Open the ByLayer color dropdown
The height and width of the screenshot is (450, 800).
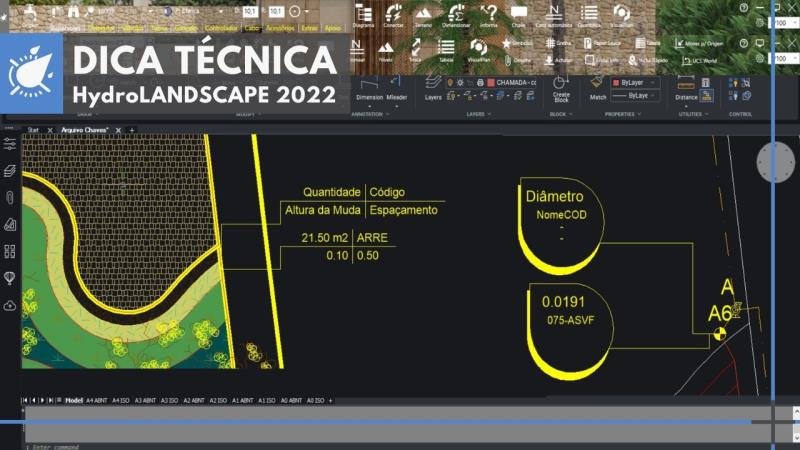click(x=636, y=83)
